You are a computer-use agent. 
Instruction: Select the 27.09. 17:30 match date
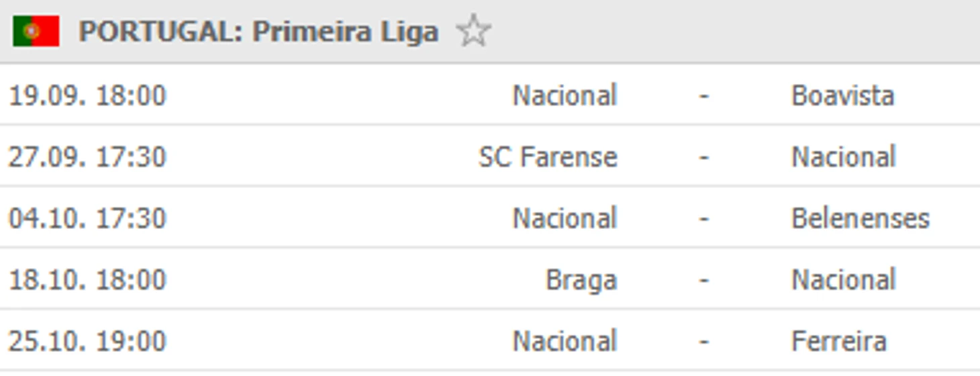point(87,157)
